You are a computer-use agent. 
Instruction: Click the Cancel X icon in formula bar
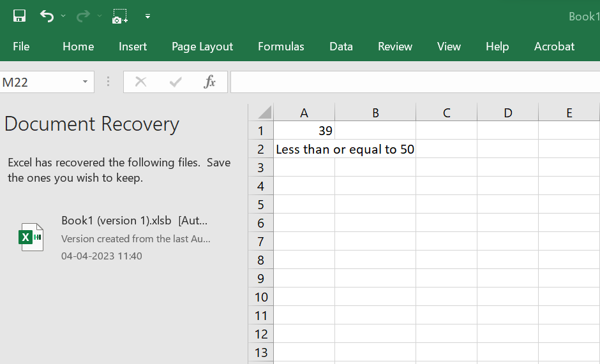[x=141, y=82]
